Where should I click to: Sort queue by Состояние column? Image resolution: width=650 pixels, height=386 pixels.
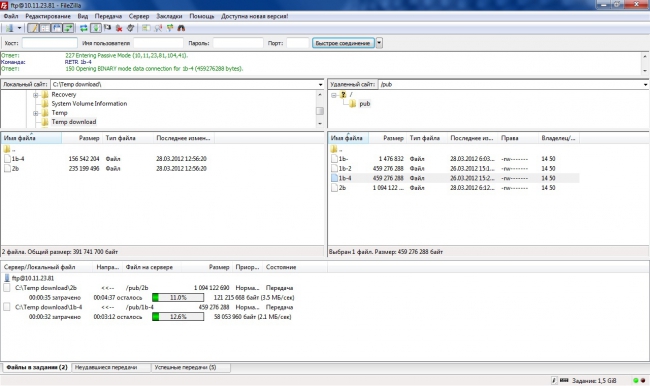click(295, 267)
